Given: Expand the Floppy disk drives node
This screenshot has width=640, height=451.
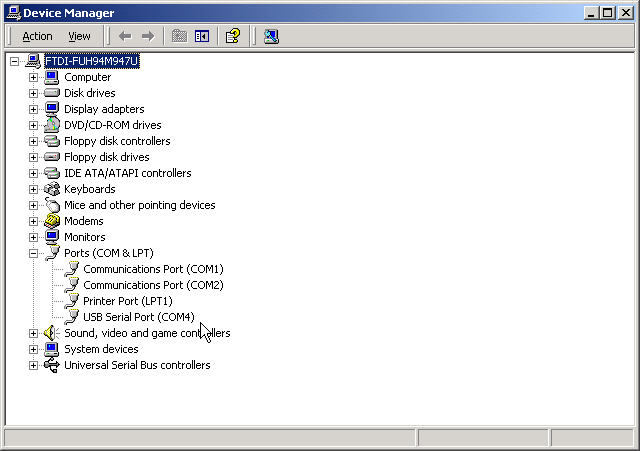Looking at the screenshot, I should point(33,158).
